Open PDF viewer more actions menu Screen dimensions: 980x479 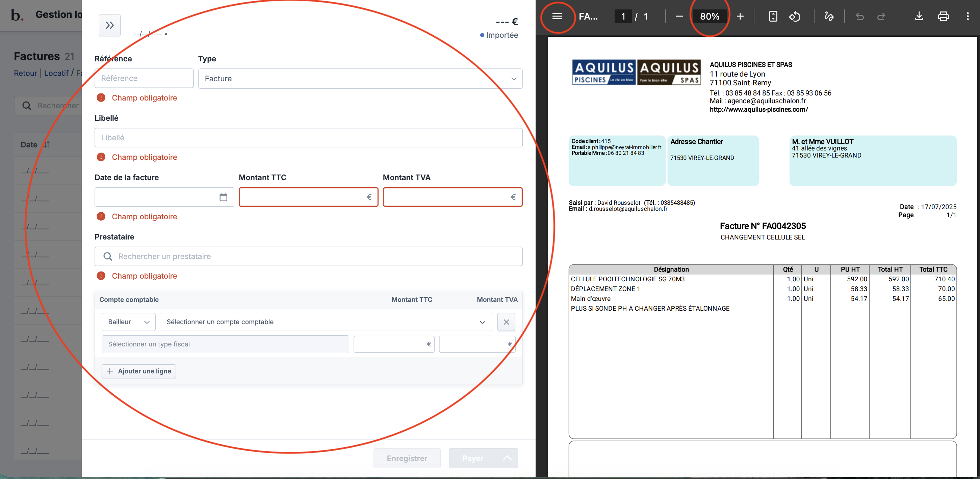coord(968,16)
